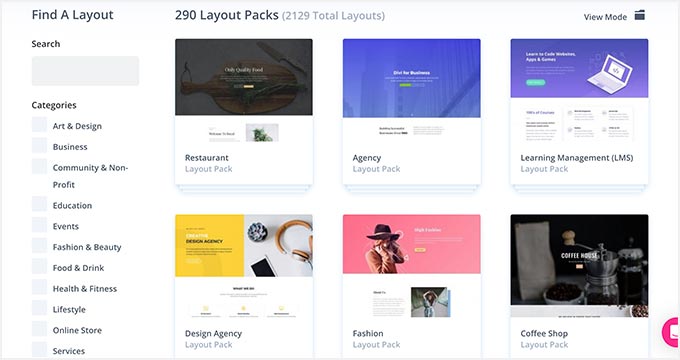Check the Business category box

coord(39,145)
